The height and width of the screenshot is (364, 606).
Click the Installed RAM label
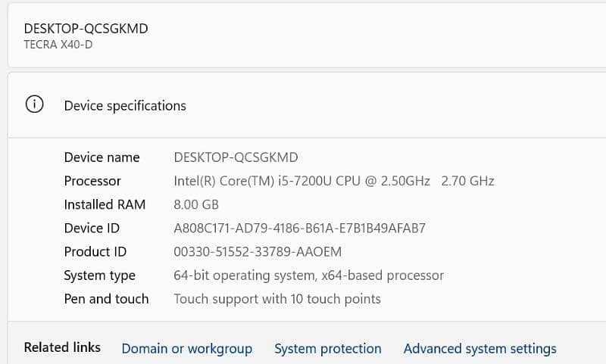(x=105, y=204)
